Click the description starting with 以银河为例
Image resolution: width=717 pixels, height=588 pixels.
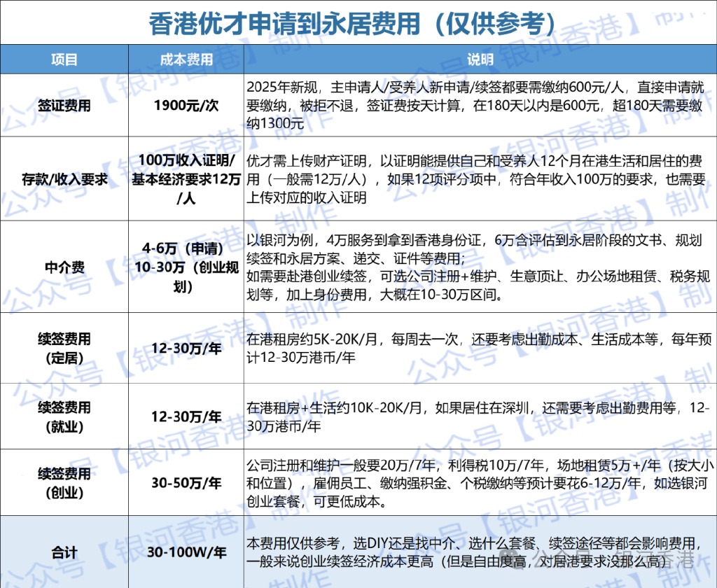pyautogui.click(x=475, y=267)
